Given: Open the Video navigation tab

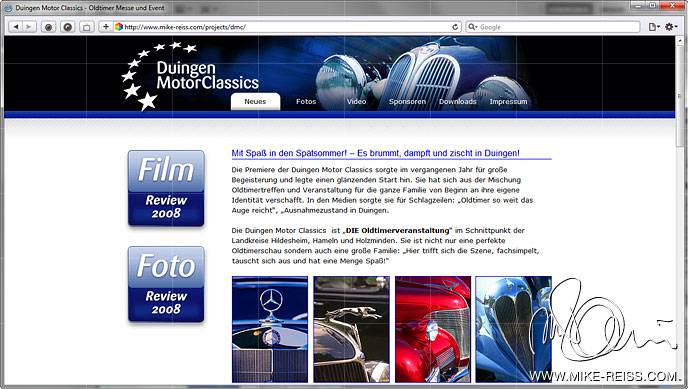Looking at the screenshot, I should click(x=356, y=101).
